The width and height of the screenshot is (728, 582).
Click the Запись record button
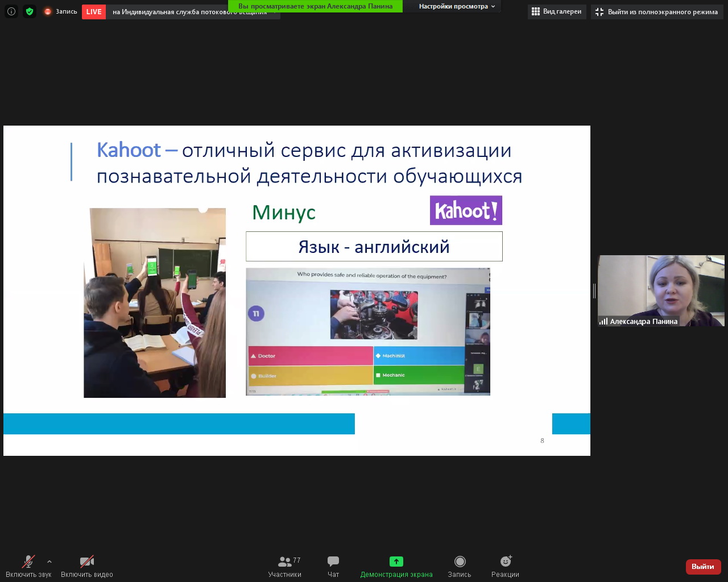pos(460,566)
